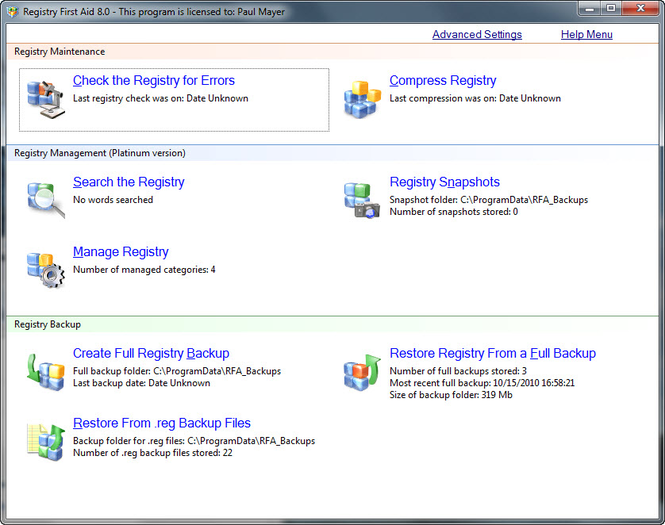Open Advanced Settings
665x525 pixels.
477,34
